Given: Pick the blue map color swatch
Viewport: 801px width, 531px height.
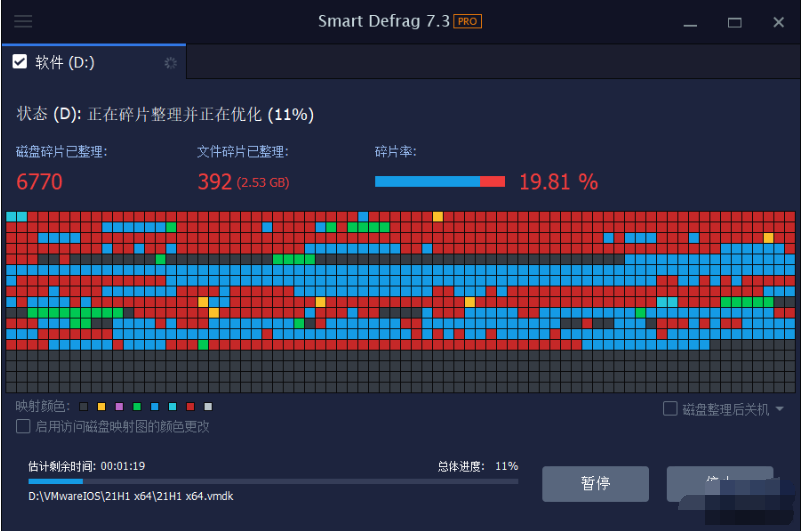Looking at the screenshot, I should pyautogui.click(x=155, y=407).
